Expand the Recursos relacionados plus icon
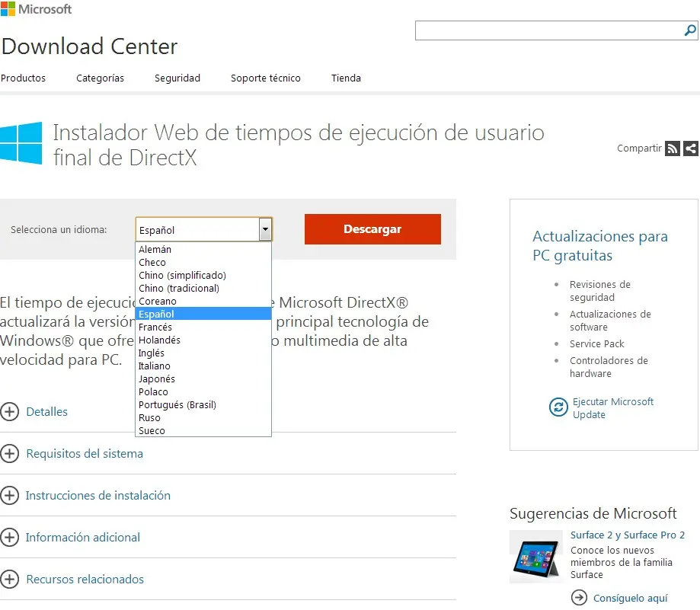This screenshot has width=700, height=610. (x=9, y=580)
